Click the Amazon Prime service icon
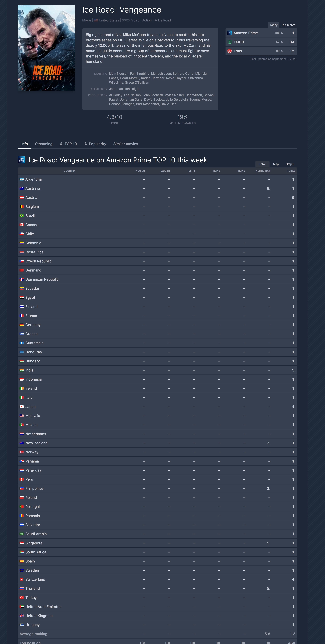The height and width of the screenshot is (644, 325). pyautogui.click(x=229, y=33)
